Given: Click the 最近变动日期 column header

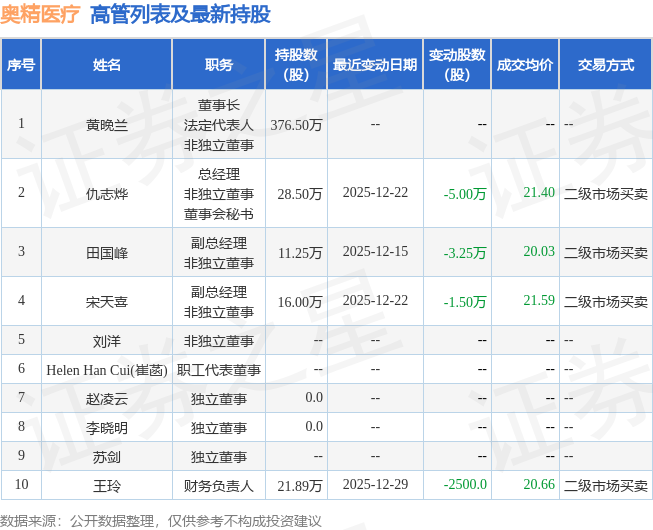Looking at the screenshot, I should (x=375, y=65).
